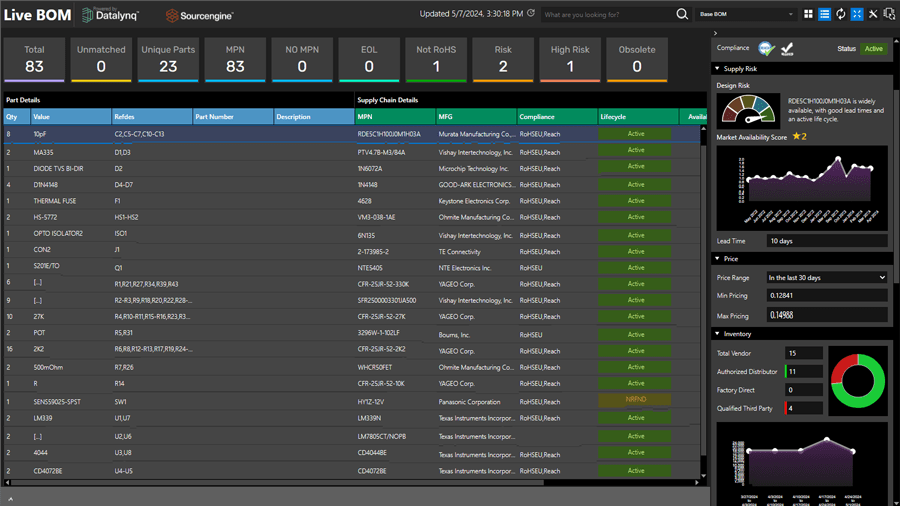900x506 pixels.
Task: Select the 'MA335' row
Action: [x=351, y=152]
